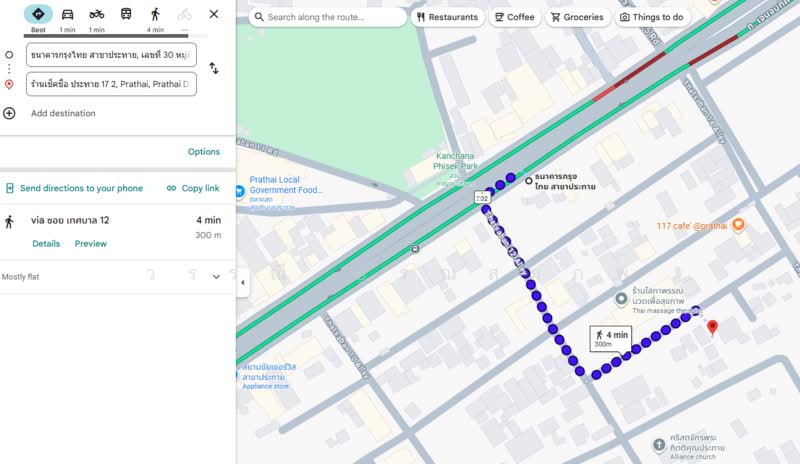Choose the motorcycle travel mode
The image size is (800, 464).
[x=96, y=14]
